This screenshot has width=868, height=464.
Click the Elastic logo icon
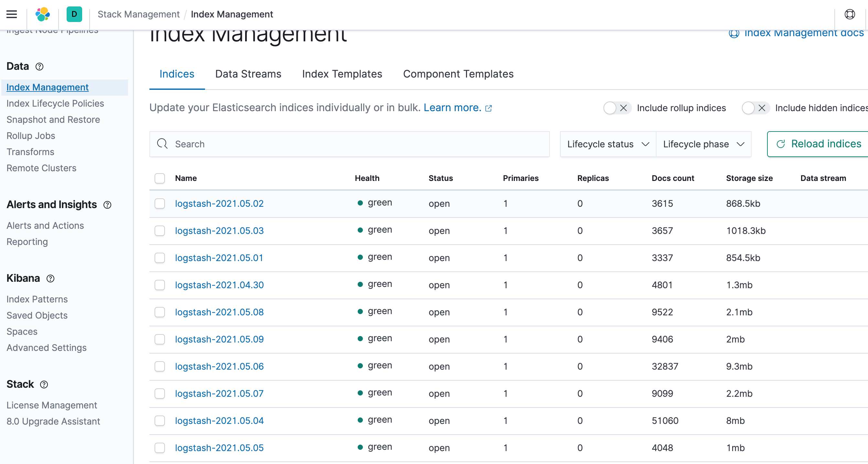click(42, 14)
